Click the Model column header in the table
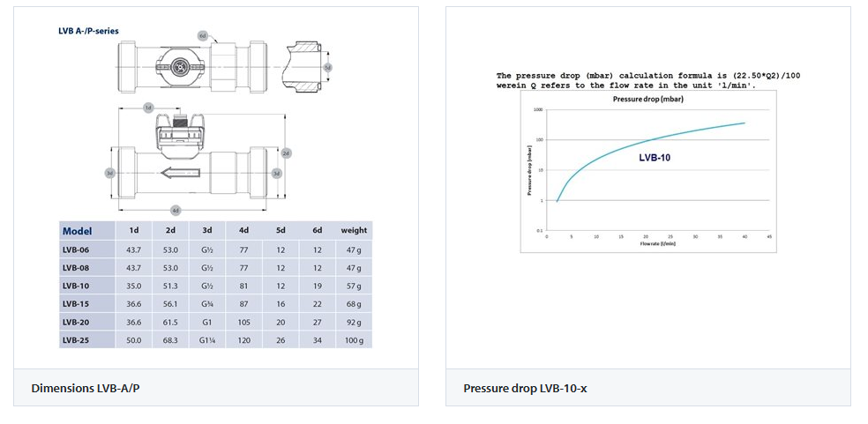868x424 pixels. [77, 231]
